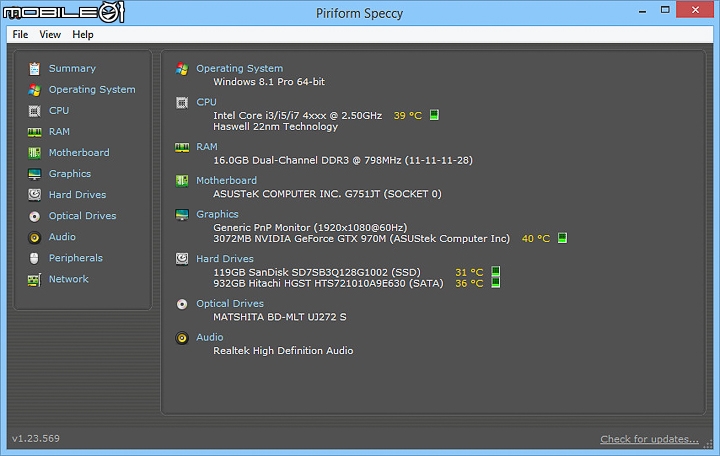
Task: Click the Windows 8.1 Pro 64-bit text
Action: tap(269, 82)
